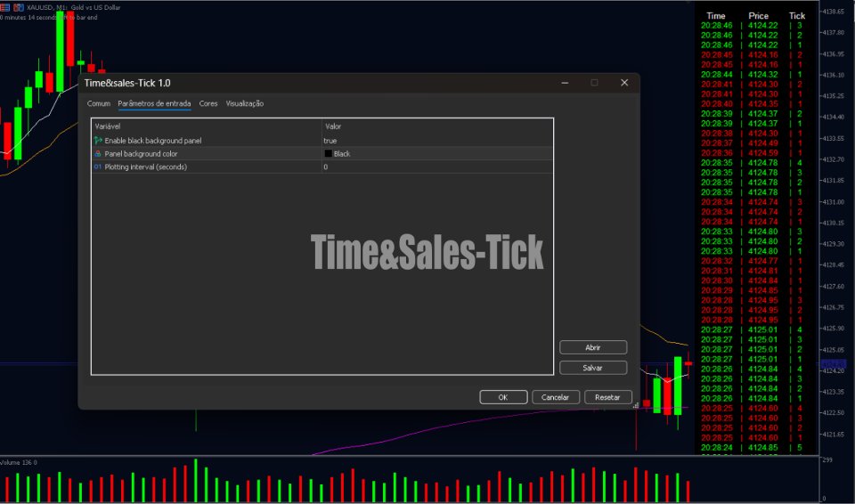855x504 pixels.
Task: Close the Time&sales-Tick 1.0 dialog
Action: point(624,83)
